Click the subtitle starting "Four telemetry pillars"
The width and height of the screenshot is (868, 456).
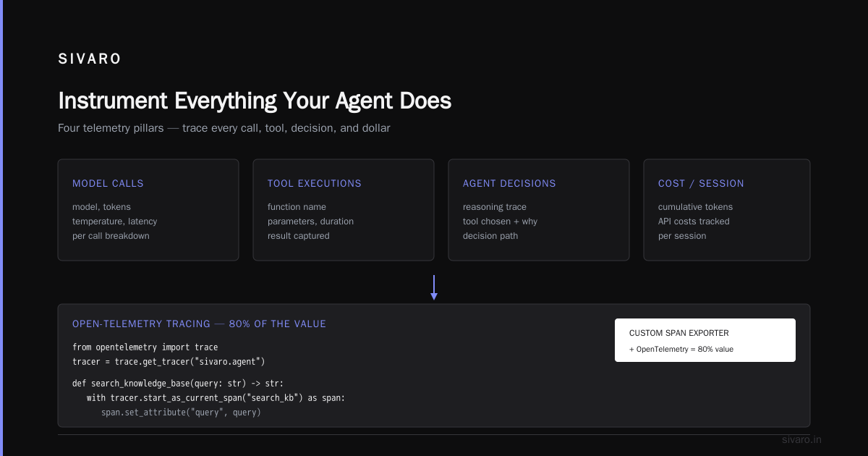click(224, 128)
